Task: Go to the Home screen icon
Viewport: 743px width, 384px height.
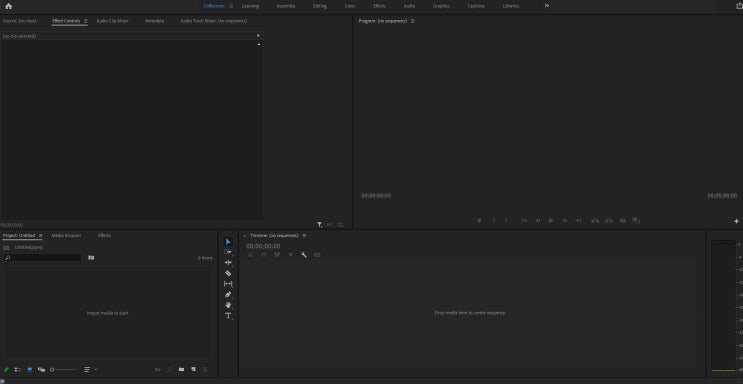Action: [9, 6]
